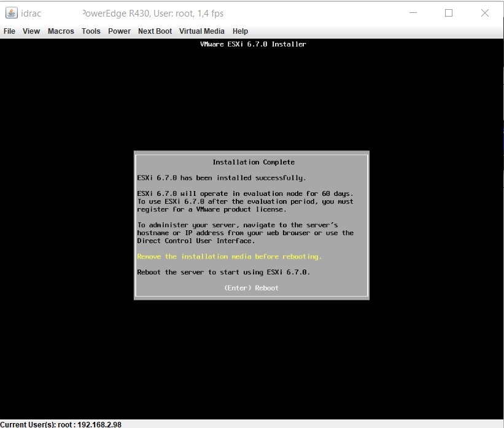
Task: Open the Next Boot menu
Action: (155, 31)
